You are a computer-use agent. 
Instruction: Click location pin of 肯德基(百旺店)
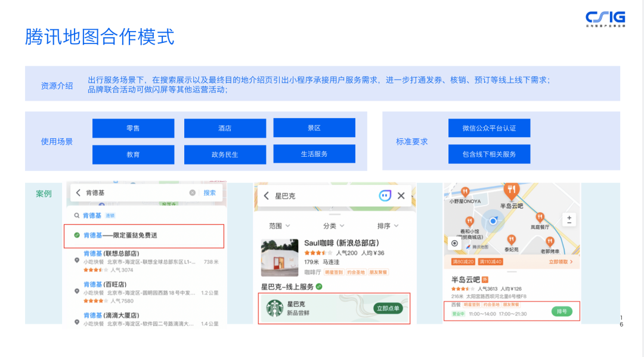[77, 291]
